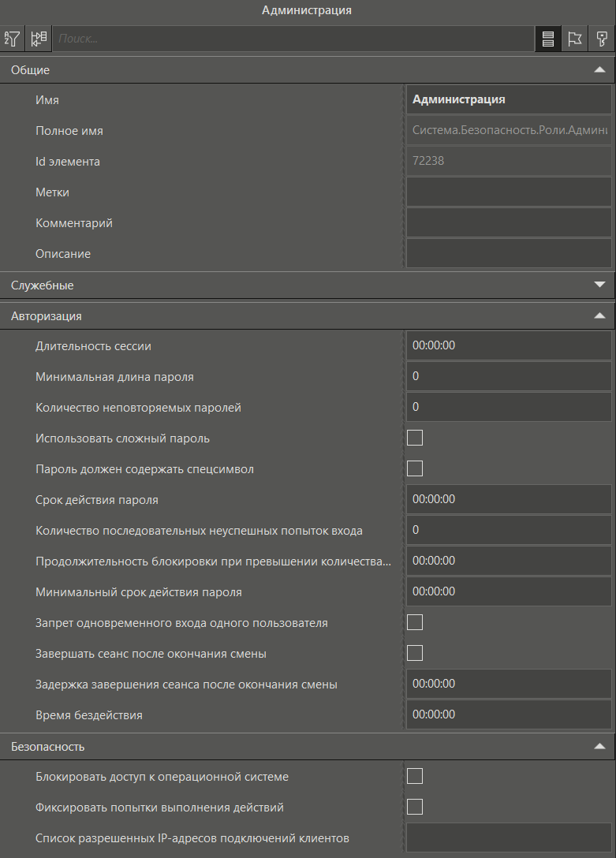The height and width of the screenshot is (858, 616).
Task: Click the allowed IP-addresses list field
Action: click(x=509, y=837)
